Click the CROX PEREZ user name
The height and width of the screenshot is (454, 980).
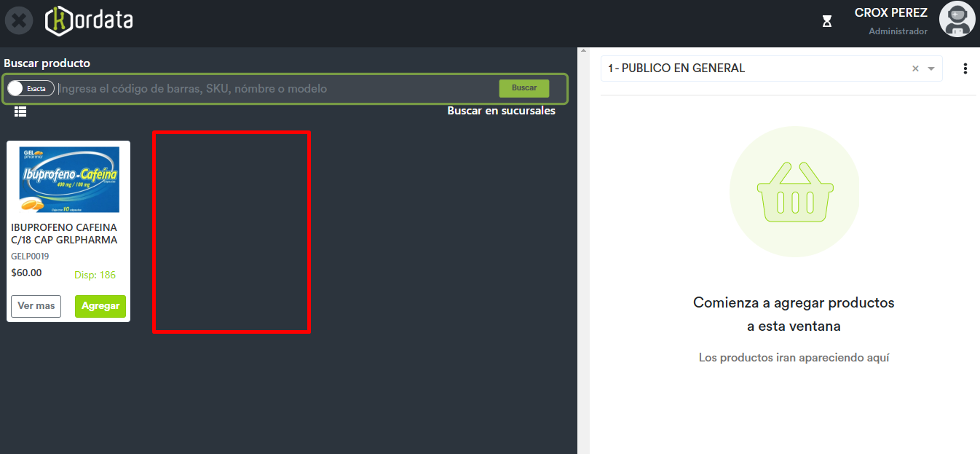point(890,13)
